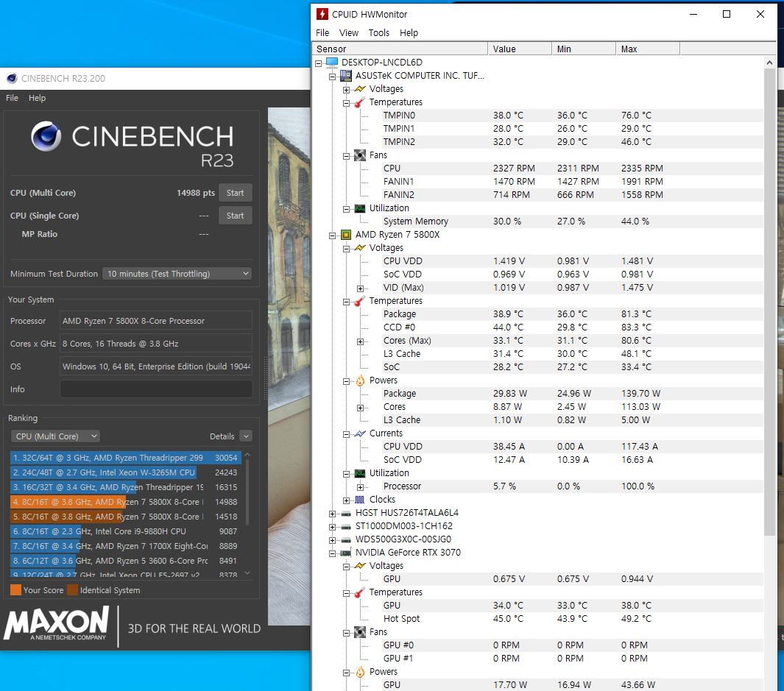
Task: Open Cinebench File menu
Action: (12, 98)
